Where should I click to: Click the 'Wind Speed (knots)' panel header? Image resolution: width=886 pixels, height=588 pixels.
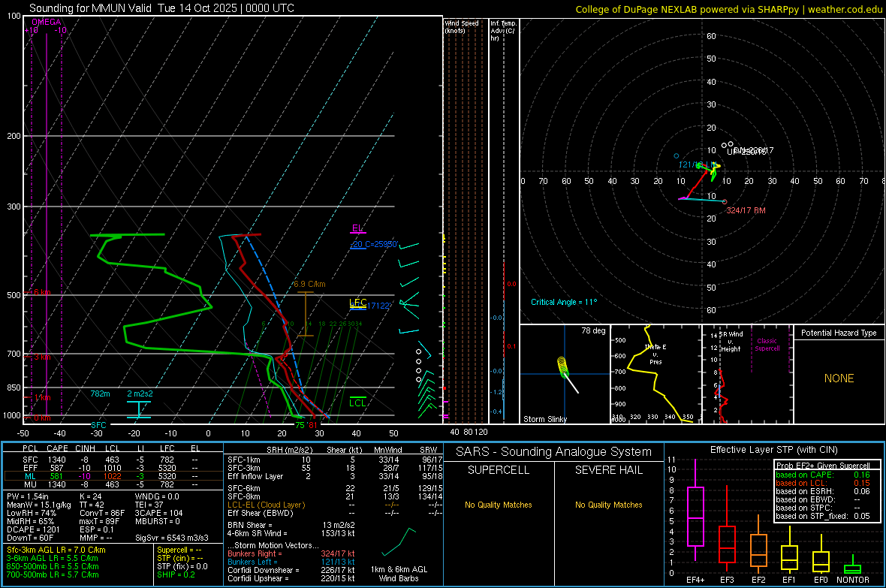(x=462, y=26)
